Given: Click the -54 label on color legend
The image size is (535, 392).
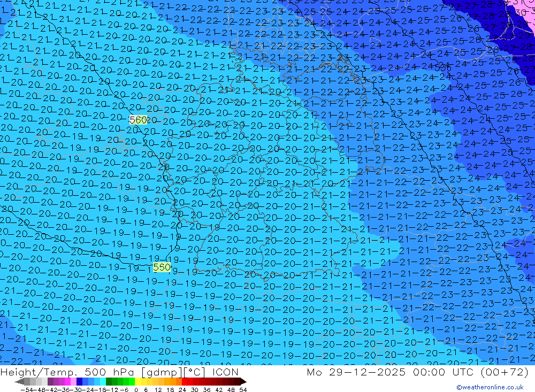Looking at the screenshot, I should pos(27,390).
